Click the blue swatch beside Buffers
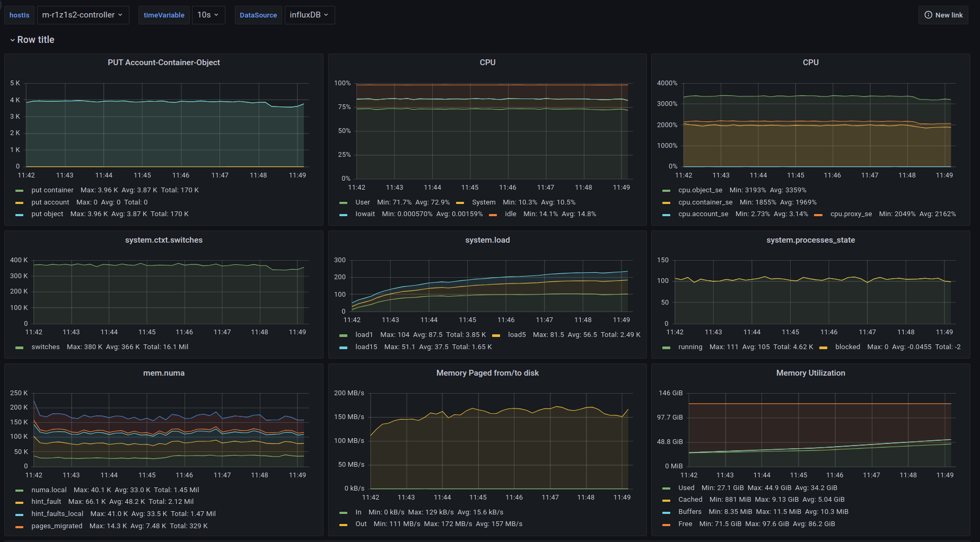Screen dimensions: 980x542 (666, 512)
